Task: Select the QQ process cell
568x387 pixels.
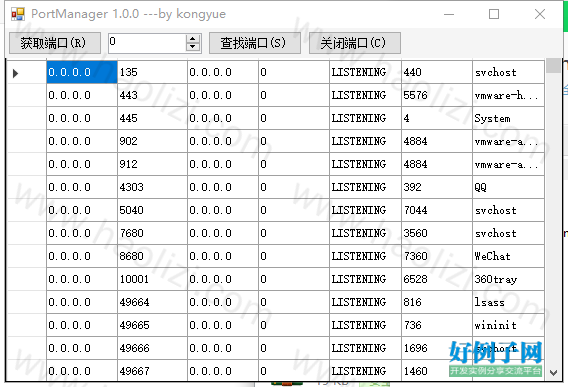Action: click(x=508, y=187)
